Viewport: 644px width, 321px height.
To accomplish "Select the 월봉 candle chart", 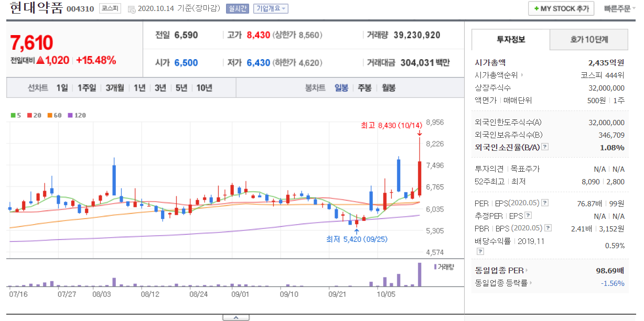I will pos(389,88).
